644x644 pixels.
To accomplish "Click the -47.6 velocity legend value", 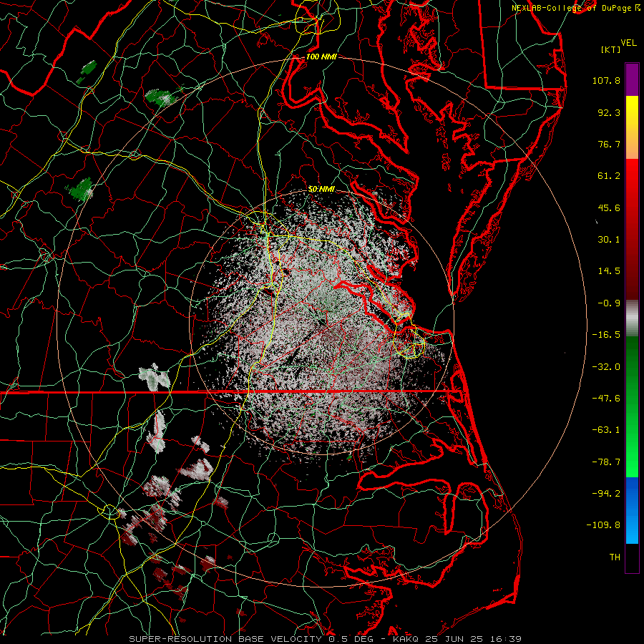I will [606, 399].
